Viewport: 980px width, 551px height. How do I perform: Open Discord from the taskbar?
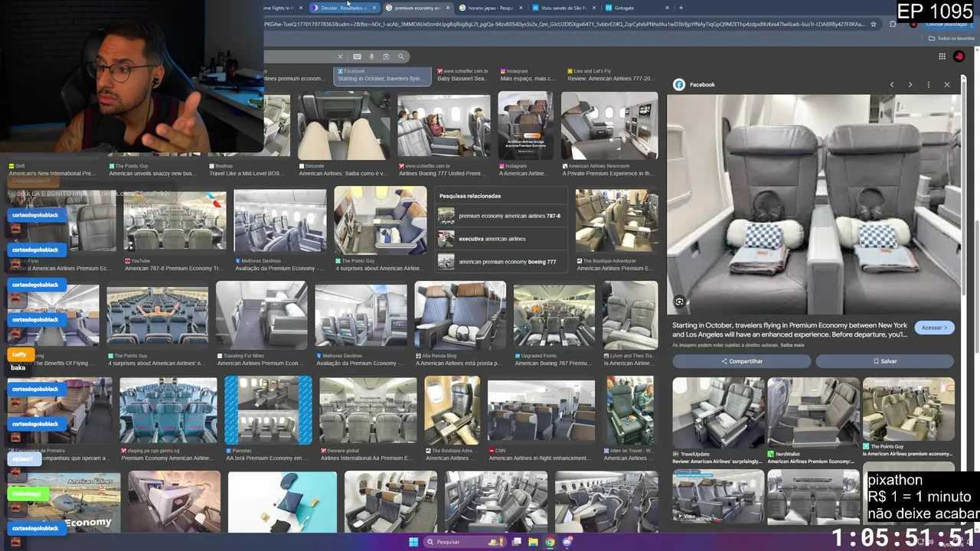[x=567, y=542]
